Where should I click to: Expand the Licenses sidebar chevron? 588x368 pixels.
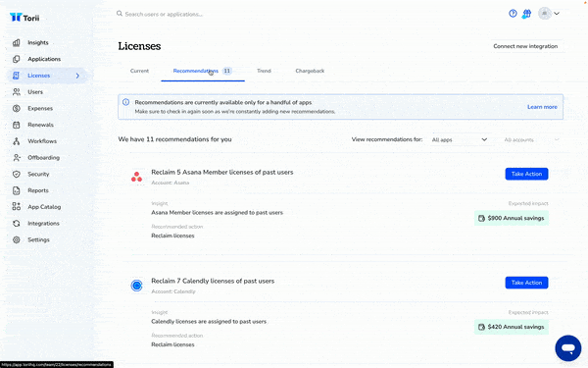coord(77,76)
